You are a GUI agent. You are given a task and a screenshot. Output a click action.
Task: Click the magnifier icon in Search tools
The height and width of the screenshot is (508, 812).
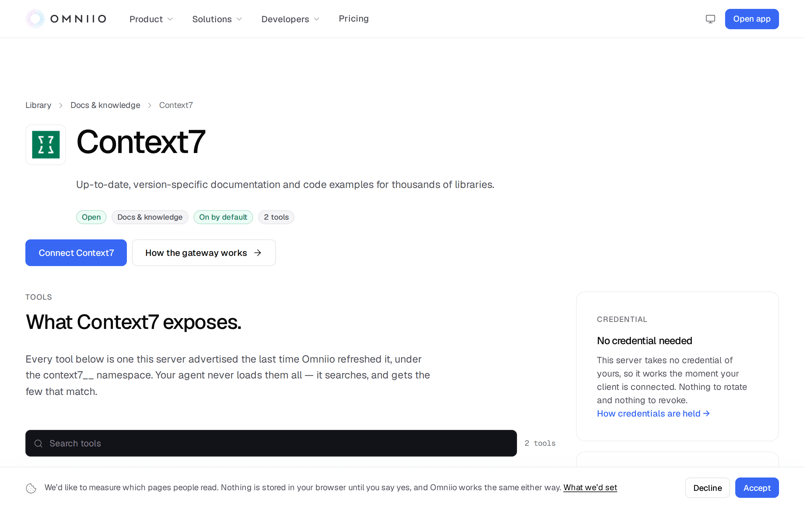pyautogui.click(x=39, y=444)
